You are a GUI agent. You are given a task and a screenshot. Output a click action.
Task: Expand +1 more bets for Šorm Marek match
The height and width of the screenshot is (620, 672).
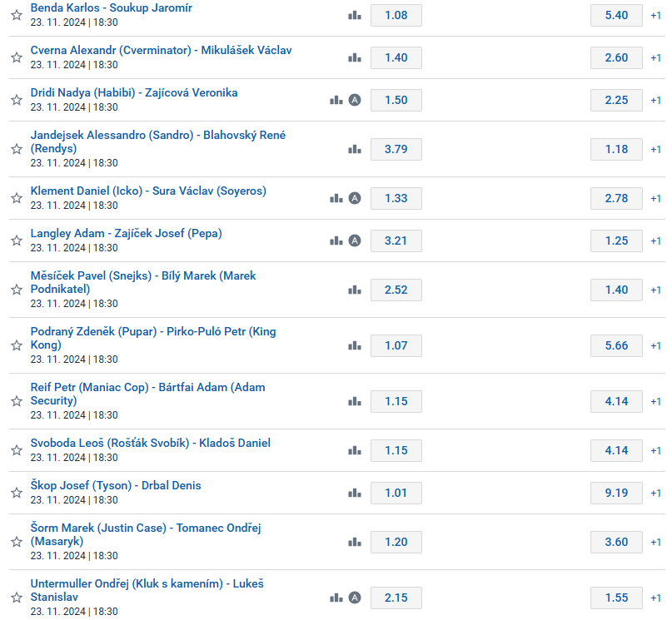point(655,542)
